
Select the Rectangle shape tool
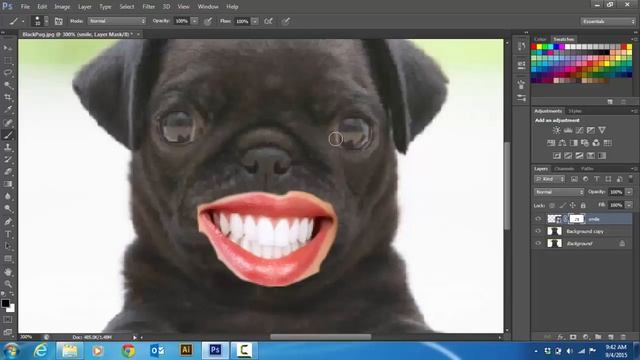click(x=8, y=258)
